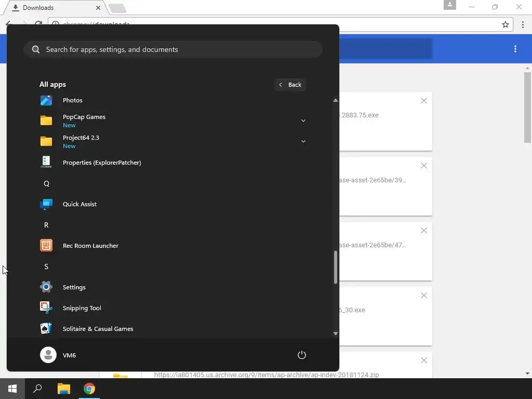The height and width of the screenshot is (399, 532).
Task: Jump via the R letter header
Action: pos(46,225)
